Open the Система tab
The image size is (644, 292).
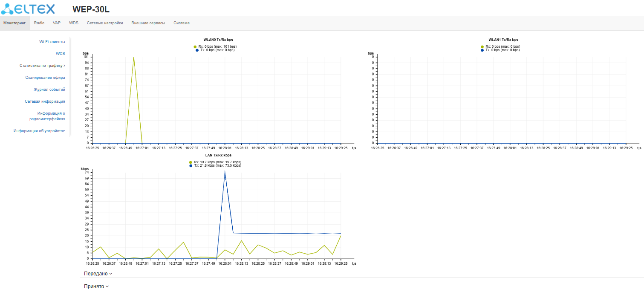tap(182, 23)
